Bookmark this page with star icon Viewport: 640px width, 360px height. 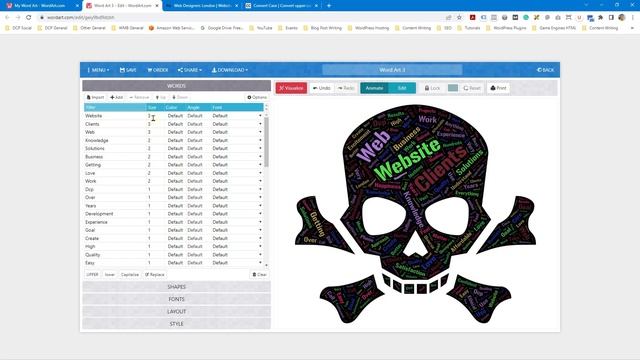(x=459, y=18)
